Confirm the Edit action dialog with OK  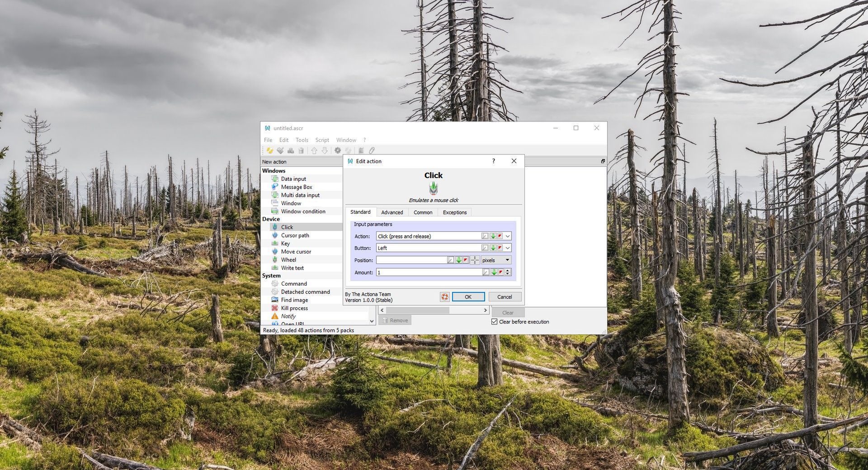click(468, 297)
